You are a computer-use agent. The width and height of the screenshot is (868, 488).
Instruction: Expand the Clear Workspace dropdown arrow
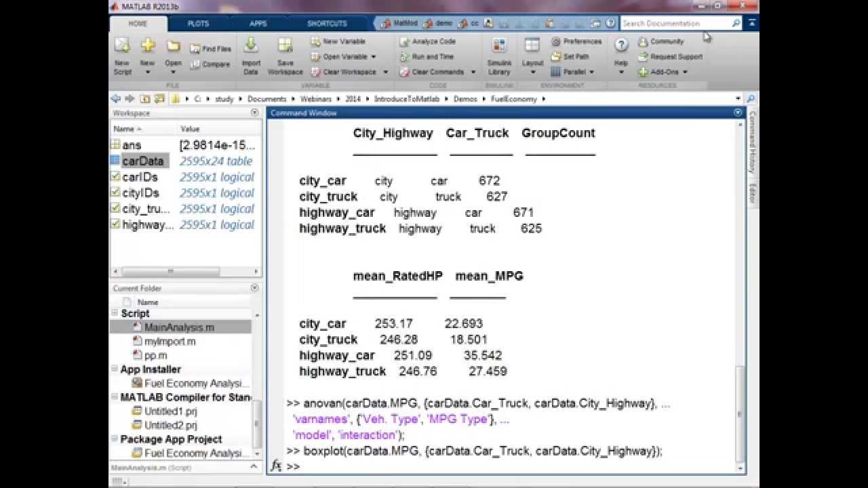(x=385, y=72)
